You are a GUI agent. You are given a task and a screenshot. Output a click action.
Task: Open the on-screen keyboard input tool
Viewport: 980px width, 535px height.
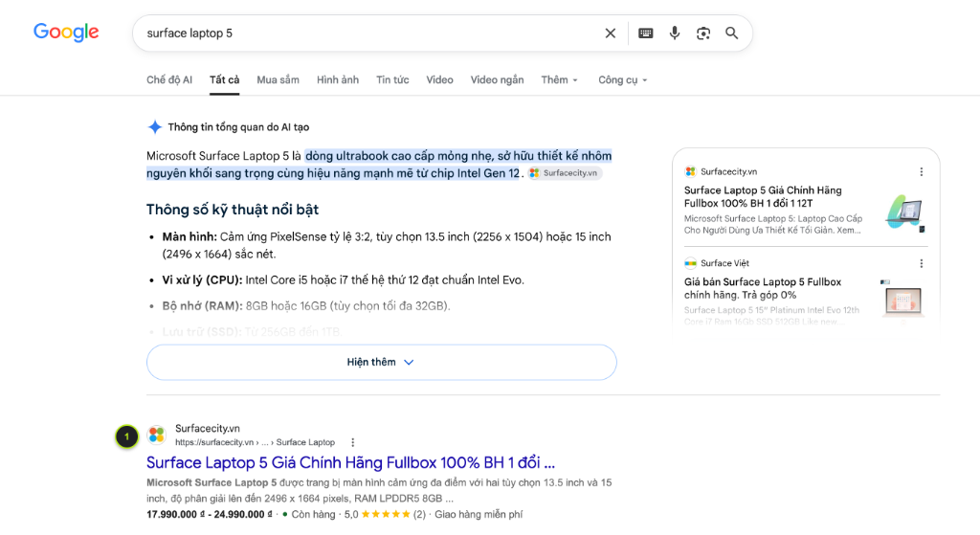(x=646, y=33)
